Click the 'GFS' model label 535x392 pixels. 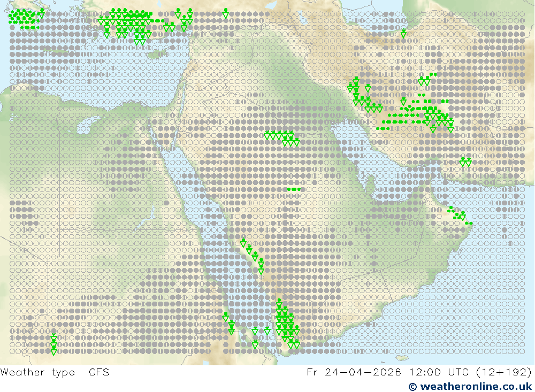click(100, 372)
